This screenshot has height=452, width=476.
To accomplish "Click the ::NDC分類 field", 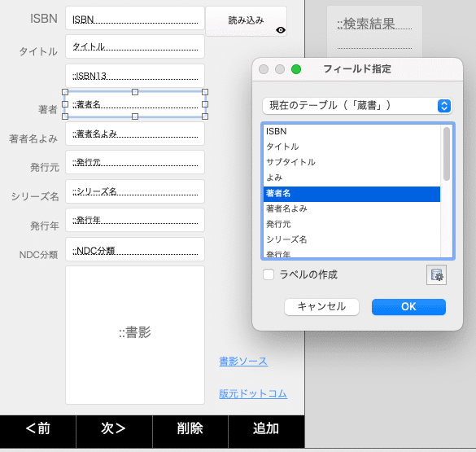I will tap(135, 249).
